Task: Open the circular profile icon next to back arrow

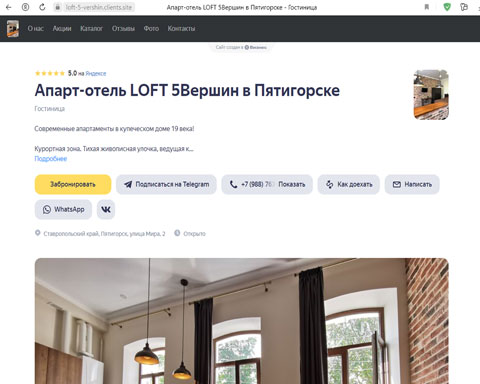Action: 25,7
